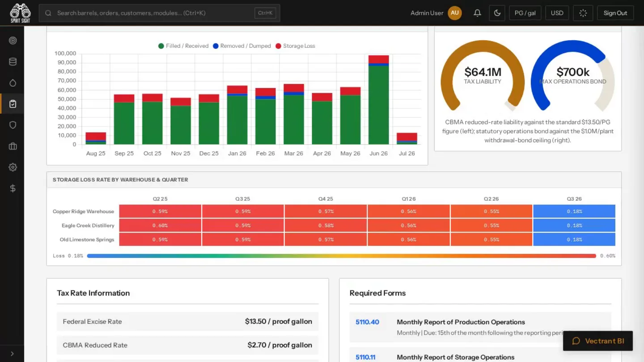The image size is (644, 362).
Task: Switch the PG / gal unit toggle
Action: (525, 13)
